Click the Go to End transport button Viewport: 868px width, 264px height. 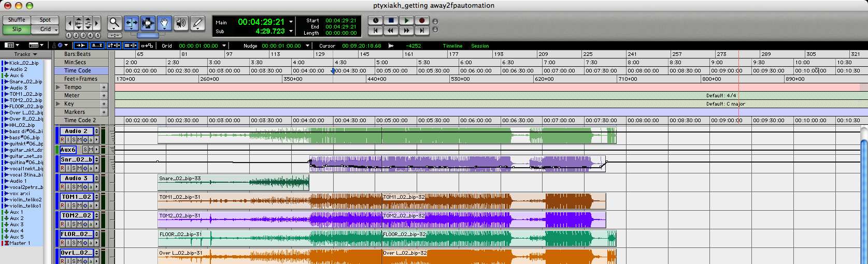pos(422,31)
